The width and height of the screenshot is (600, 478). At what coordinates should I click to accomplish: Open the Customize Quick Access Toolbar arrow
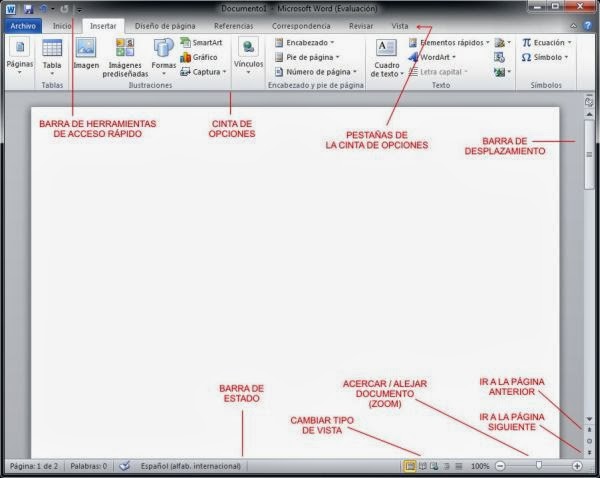pos(79,10)
